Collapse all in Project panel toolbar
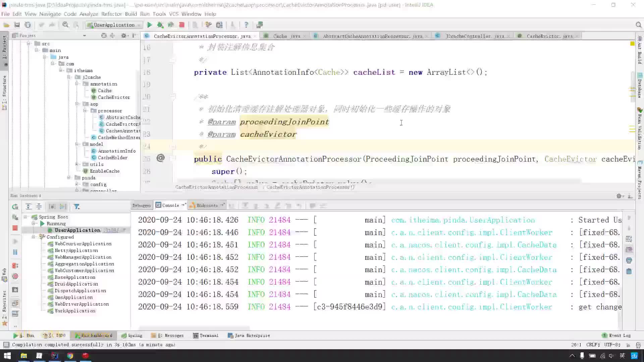Screen dimensions: 644x362 [x=112, y=36]
